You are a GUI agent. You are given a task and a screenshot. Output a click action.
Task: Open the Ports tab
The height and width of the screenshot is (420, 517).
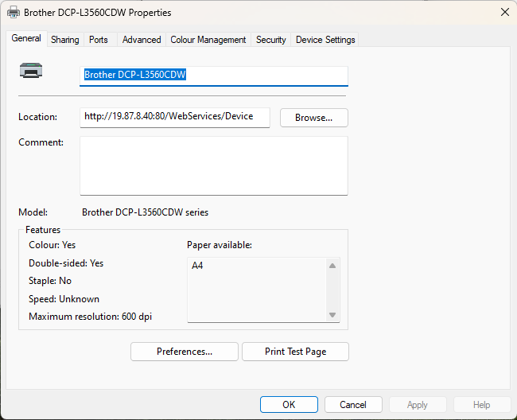click(99, 40)
